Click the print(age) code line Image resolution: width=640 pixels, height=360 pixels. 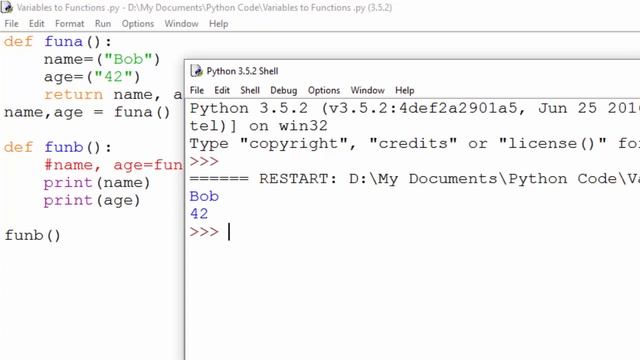point(92,200)
